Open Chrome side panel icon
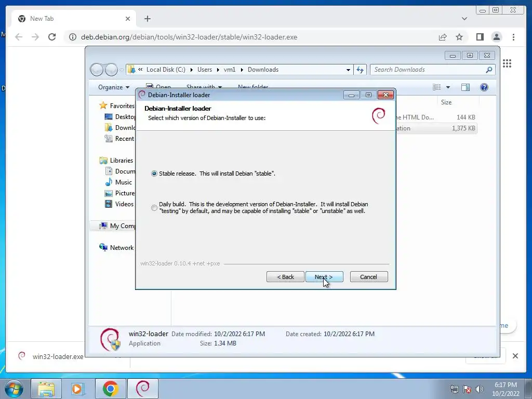This screenshot has height=399, width=532. click(480, 37)
